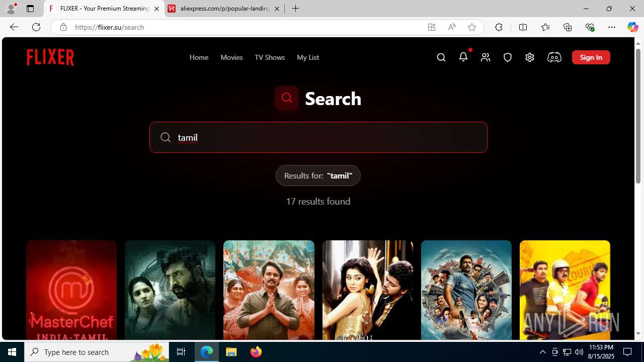Close the aliexpress tab
This screenshot has width=644, height=362.
click(x=277, y=9)
